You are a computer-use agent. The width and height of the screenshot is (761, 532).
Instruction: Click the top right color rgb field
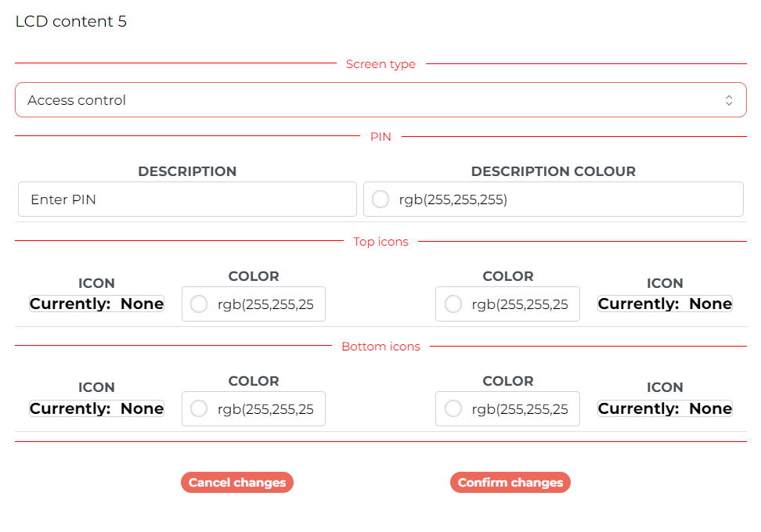(507, 304)
